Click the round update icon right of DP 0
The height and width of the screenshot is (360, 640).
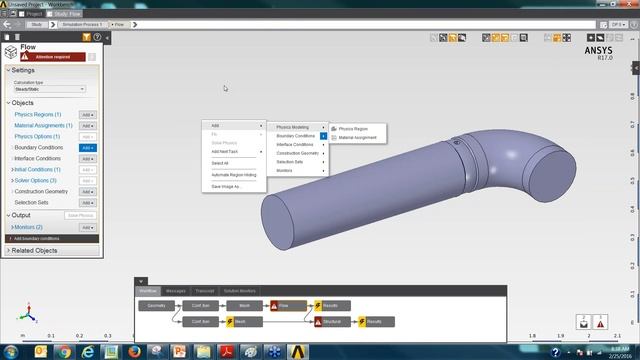click(x=634, y=25)
